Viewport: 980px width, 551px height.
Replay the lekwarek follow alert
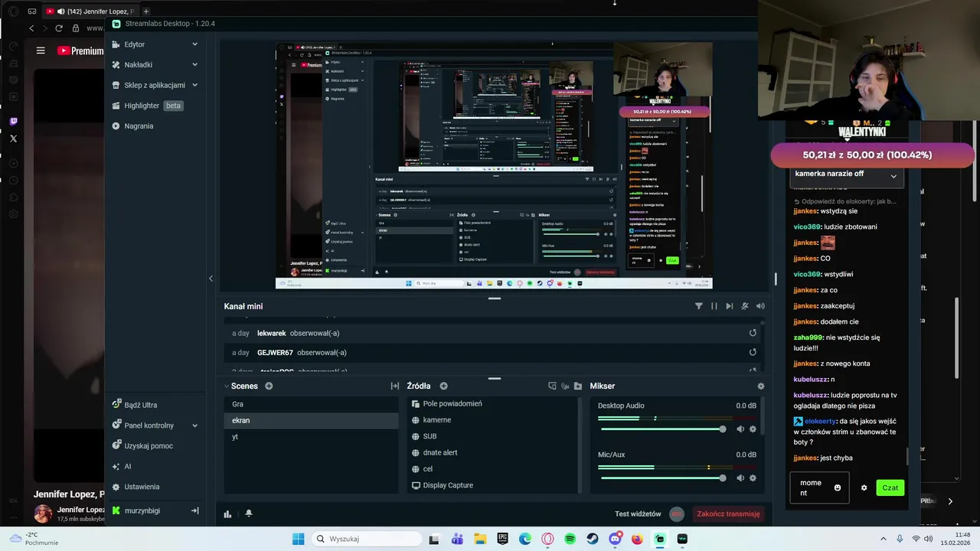(x=753, y=333)
